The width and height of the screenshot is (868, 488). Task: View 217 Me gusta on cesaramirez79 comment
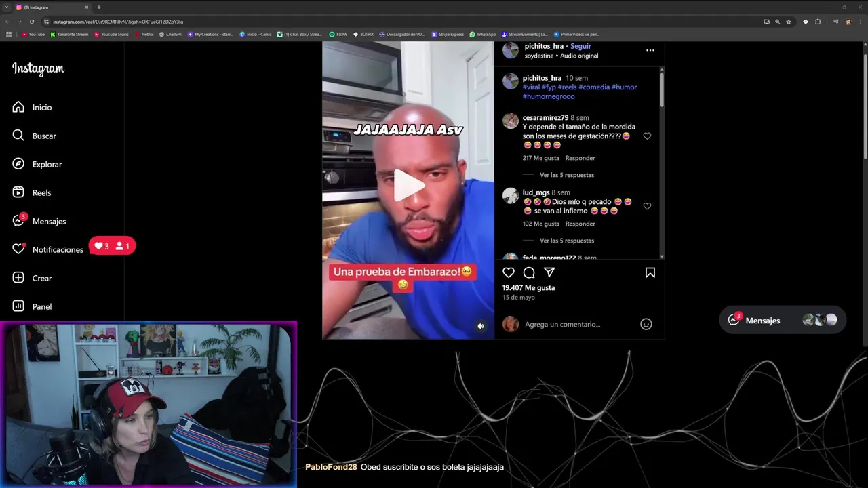point(540,158)
